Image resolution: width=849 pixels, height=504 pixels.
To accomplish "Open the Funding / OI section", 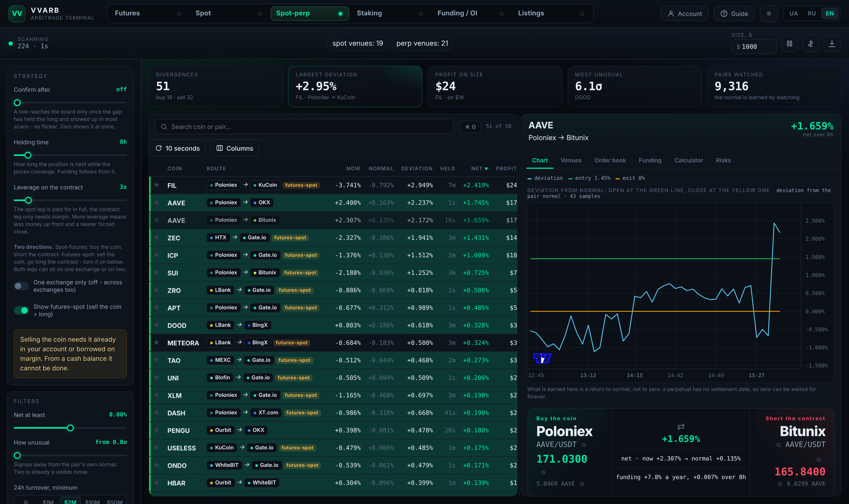I will point(470,13).
